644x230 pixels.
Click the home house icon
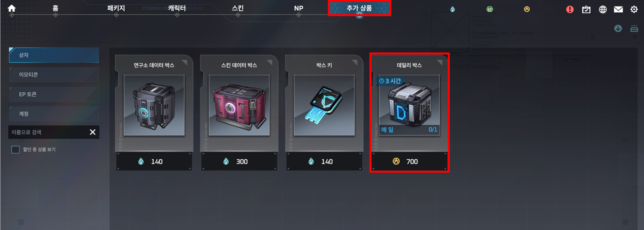(x=12, y=8)
